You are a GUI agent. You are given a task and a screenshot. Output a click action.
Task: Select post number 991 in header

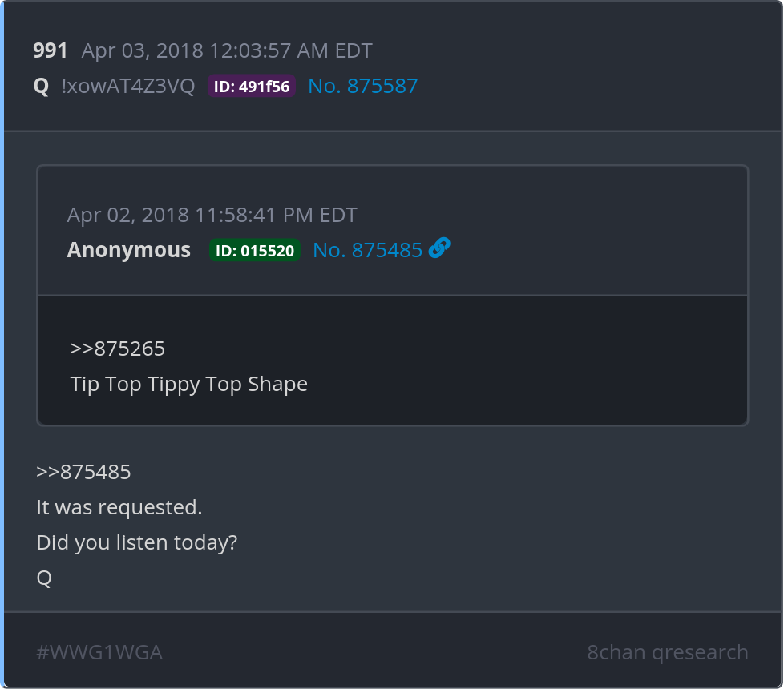tap(51, 51)
